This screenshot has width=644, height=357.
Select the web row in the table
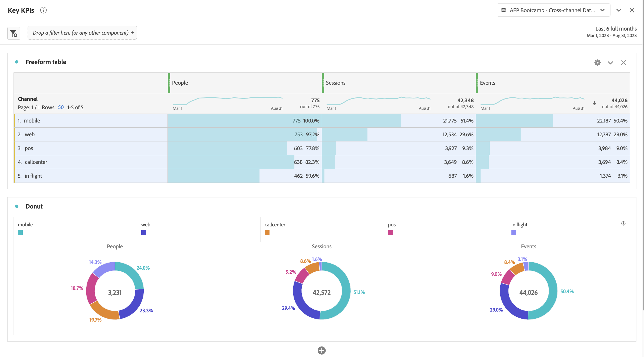click(x=322, y=134)
